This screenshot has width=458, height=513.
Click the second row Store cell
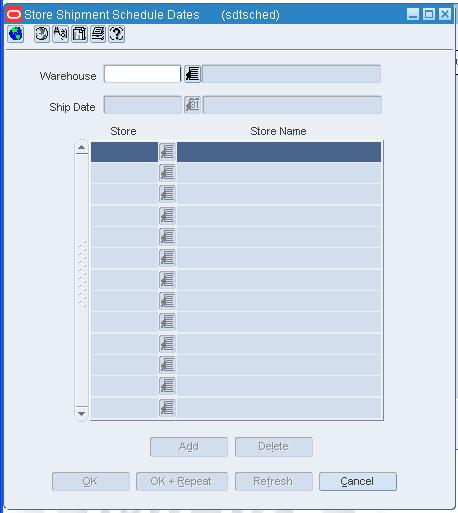(124, 173)
